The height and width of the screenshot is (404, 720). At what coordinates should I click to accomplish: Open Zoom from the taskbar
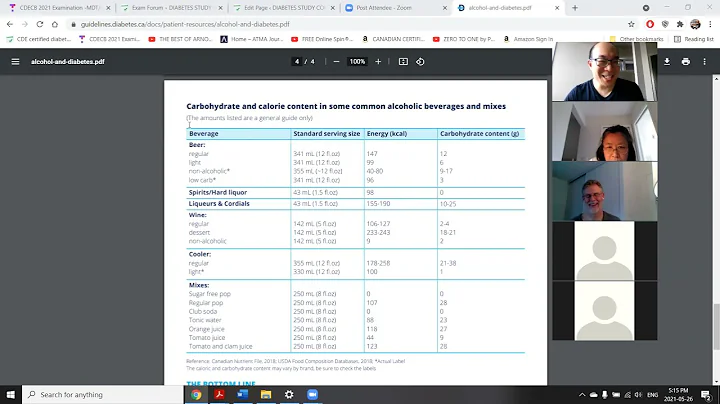point(312,394)
